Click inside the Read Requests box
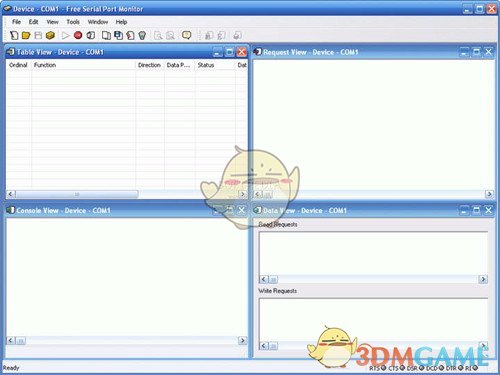Image resolution: width=500 pixels, height=375 pixels. 373,253
